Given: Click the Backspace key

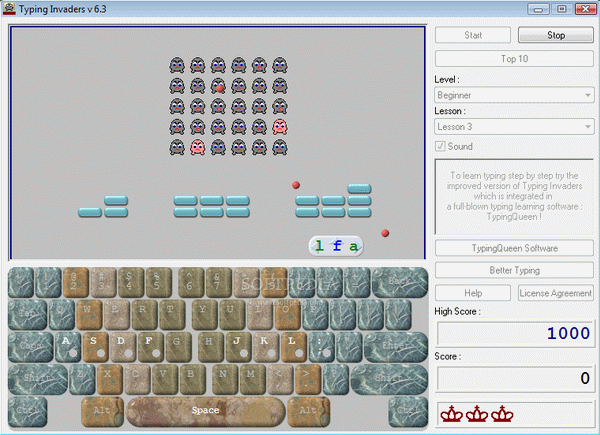Looking at the screenshot, I should (399, 282).
